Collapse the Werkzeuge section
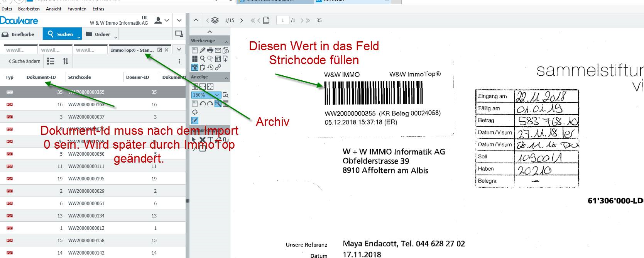 tap(226, 41)
